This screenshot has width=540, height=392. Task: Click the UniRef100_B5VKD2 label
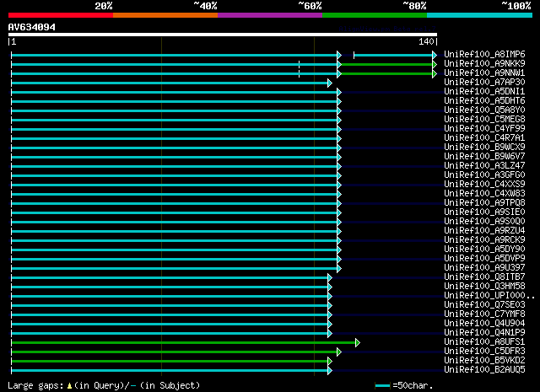point(484,361)
